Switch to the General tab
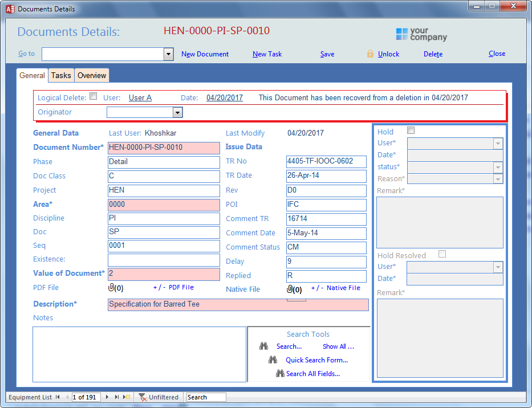Viewport: 532px width, 408px height. pyautogui.click(x=32, y=75)
